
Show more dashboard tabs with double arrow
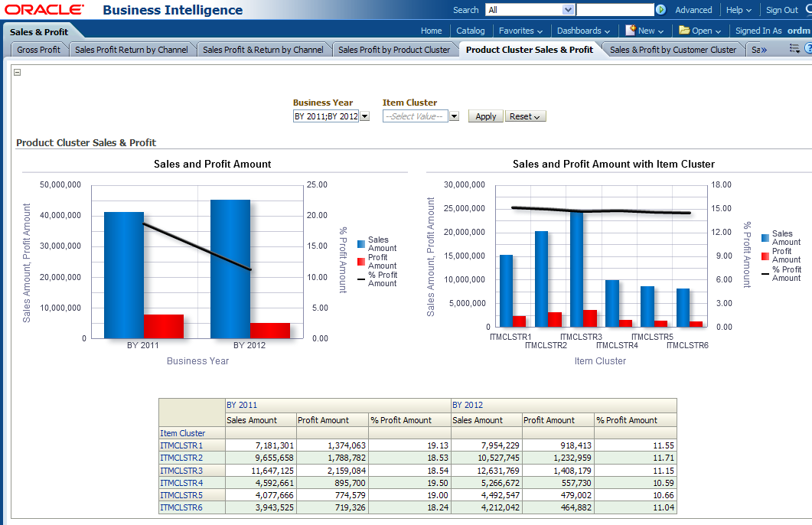coord(759,50)
